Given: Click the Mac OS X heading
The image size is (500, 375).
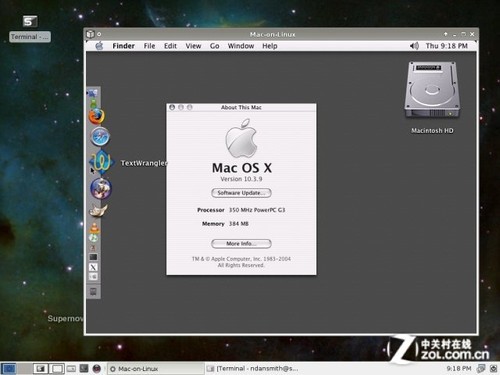Looking at the screenshot, I should [242, 168].
